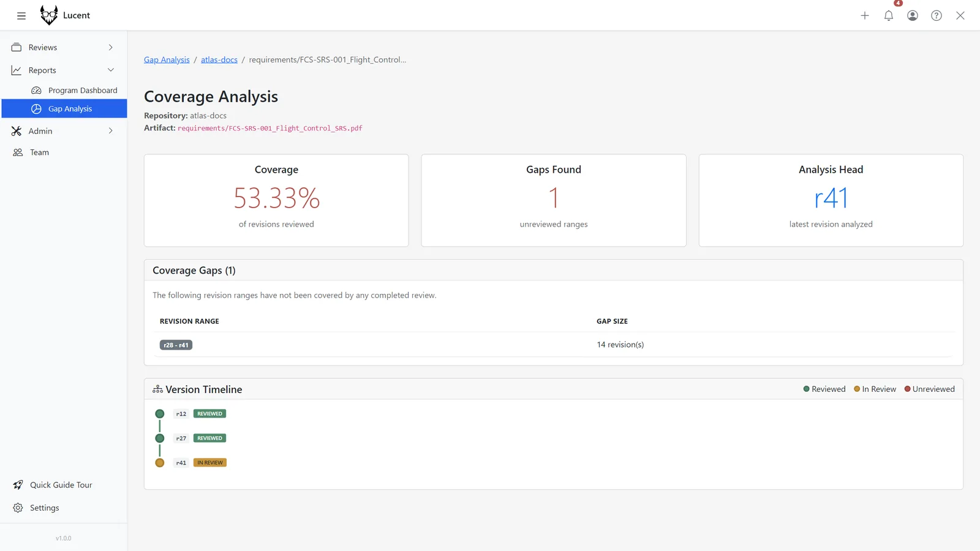Click the plus create icon
Viewport: 980px width, 551px height.
865,15
